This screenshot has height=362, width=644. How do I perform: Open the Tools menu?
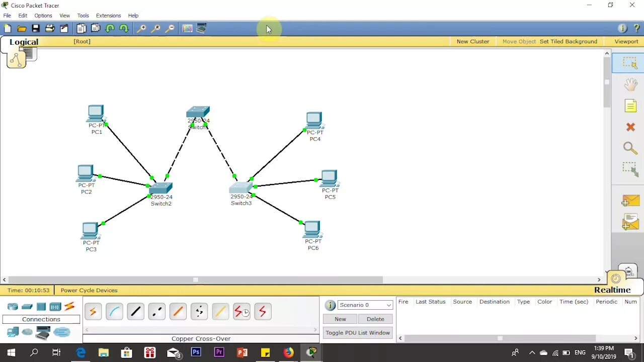pyautogui.click(x=83, y=16)
